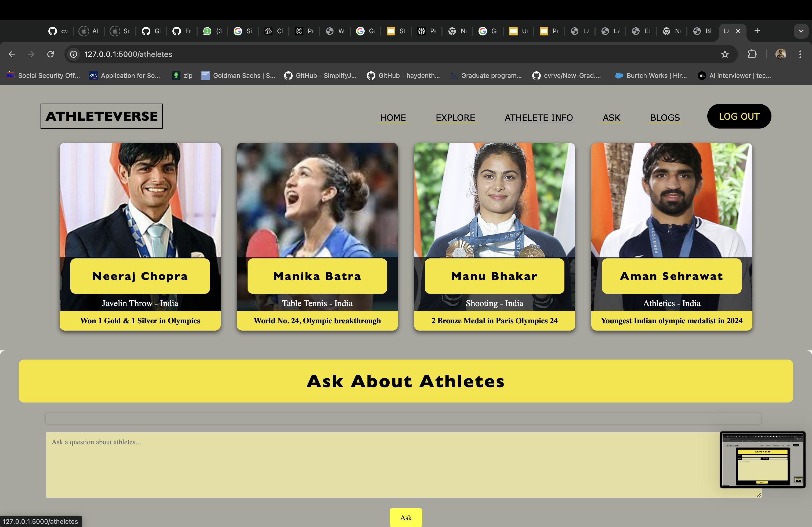Open the user profile avatar icon

point(780,54)
